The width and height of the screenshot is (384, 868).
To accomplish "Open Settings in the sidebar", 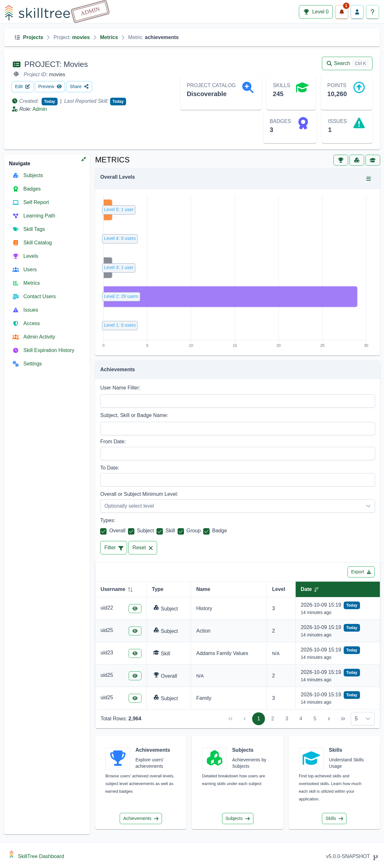I will pos(32,364).
